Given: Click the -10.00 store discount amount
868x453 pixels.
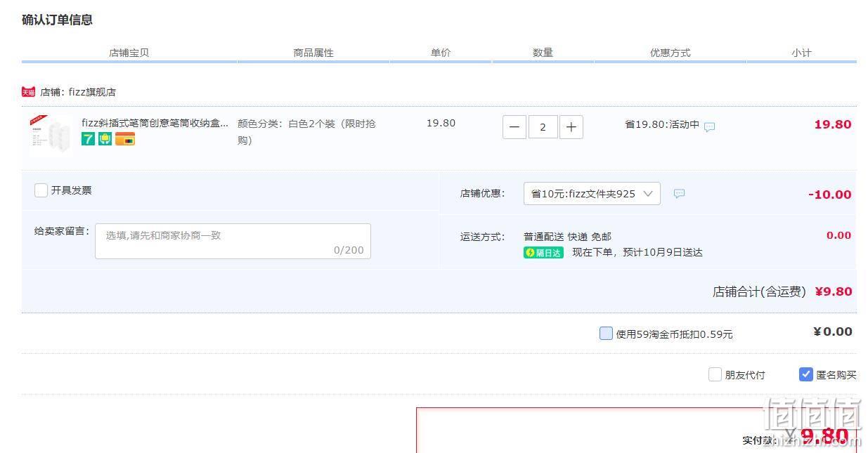Looking at the screenshot, I should point(829,195).
